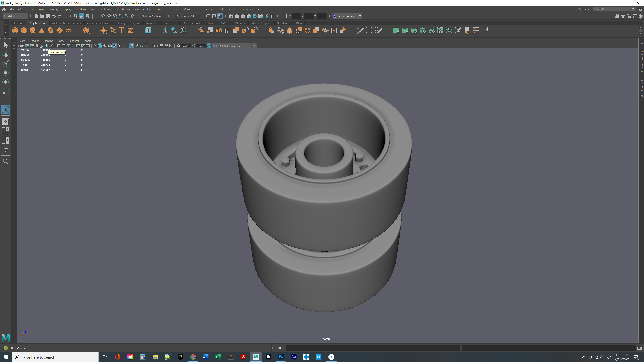Open the No Live Surface field
Viewport: 644px width, 362px height.
[152, 16]
